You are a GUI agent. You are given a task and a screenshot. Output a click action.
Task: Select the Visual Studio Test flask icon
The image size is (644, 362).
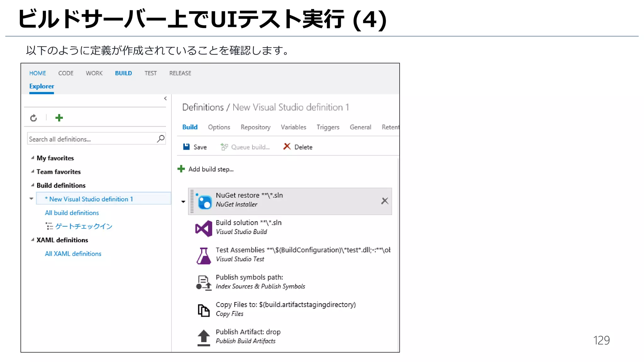pos(204,255)
